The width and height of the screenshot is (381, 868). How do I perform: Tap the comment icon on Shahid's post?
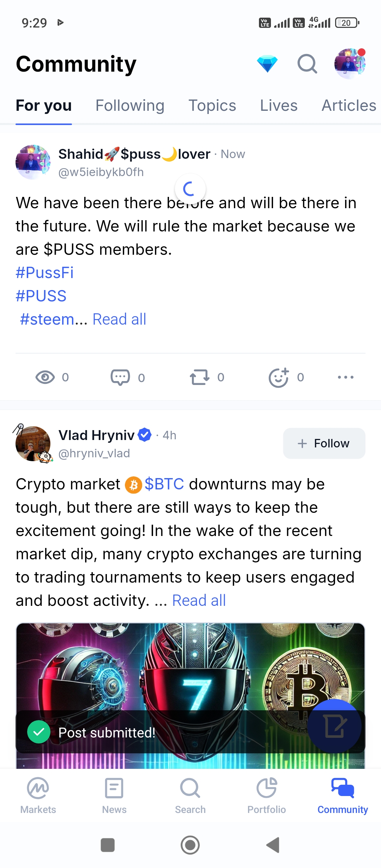tap(120, 377)
